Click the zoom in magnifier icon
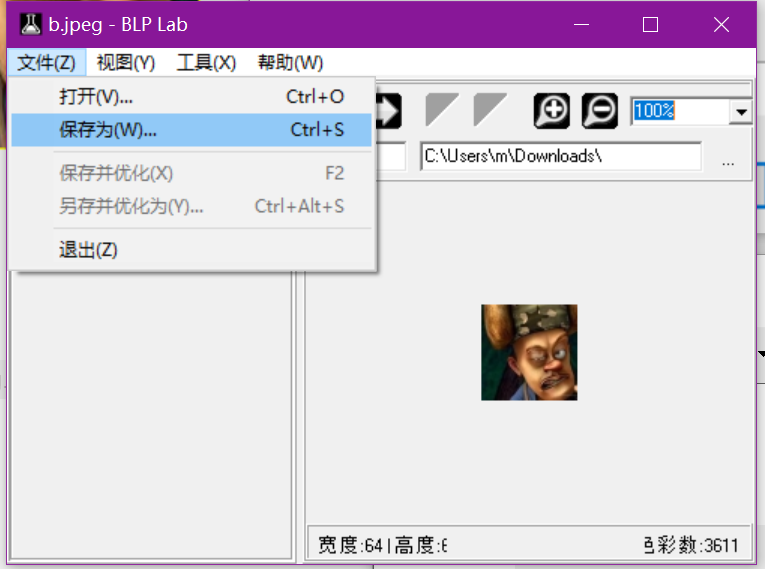This screenshot has height=569, width=765. click(x=552, y=111)
